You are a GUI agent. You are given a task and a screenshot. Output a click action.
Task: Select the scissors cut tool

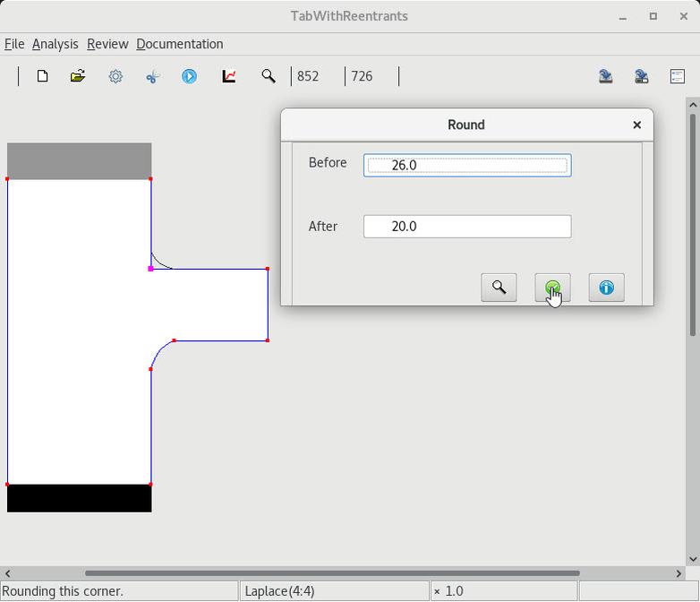tap(152, 76)
